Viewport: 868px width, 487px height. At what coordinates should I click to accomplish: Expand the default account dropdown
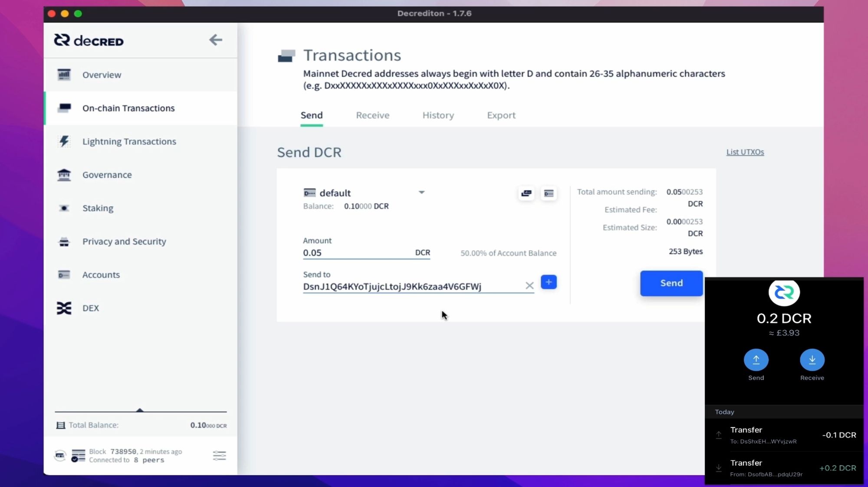tap(421, 193)
